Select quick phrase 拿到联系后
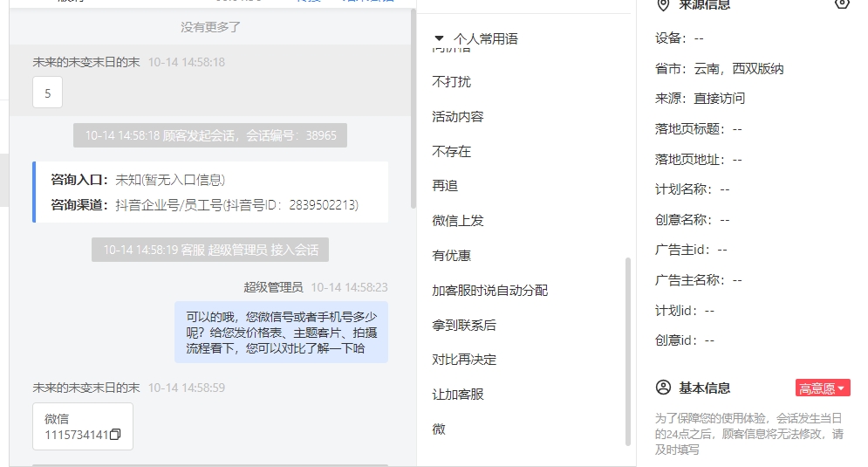Viewport: 868px width, 467px height. point(464,326)
